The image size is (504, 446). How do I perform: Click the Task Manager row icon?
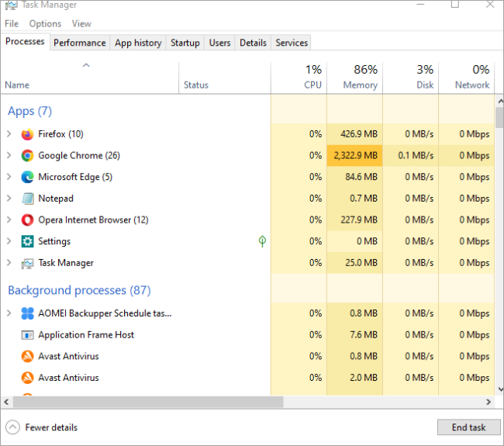pyautogui.click(x=27, y=263)
